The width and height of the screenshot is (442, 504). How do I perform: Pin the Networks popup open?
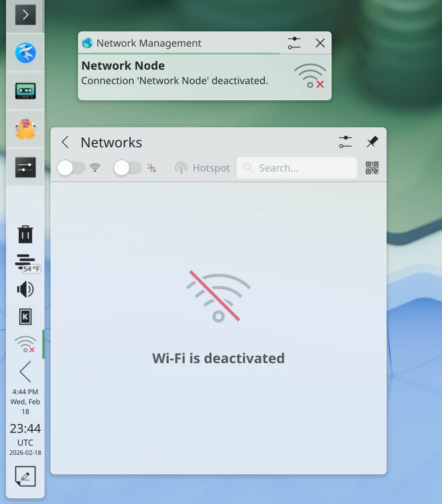pos(372,142)
